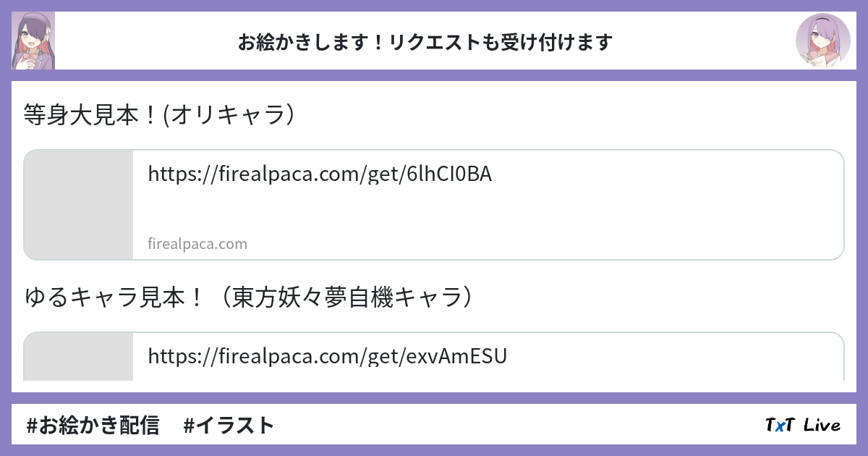Click the (オリキャラ) parenthetical text

click(230, 115)
